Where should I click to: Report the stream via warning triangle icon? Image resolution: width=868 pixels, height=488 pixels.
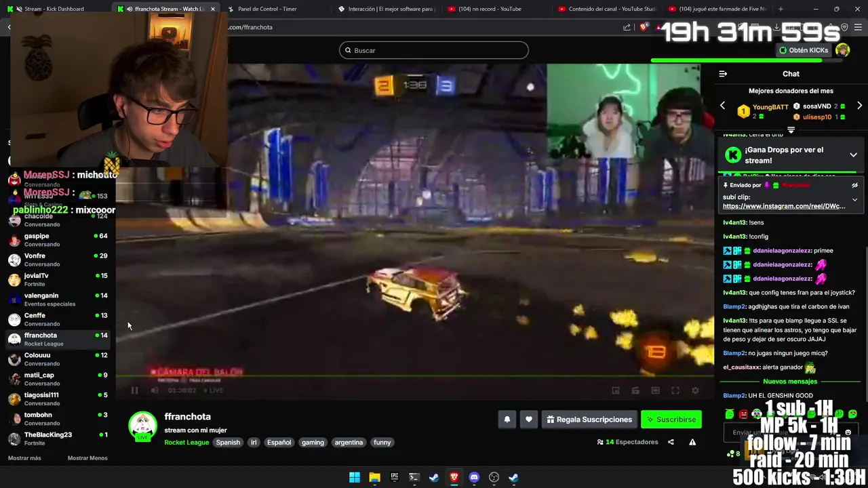[x=692, y=442]
